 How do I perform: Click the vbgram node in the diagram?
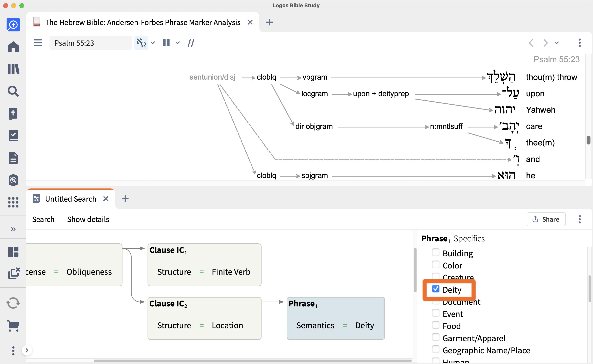click(x=315, y=77)
